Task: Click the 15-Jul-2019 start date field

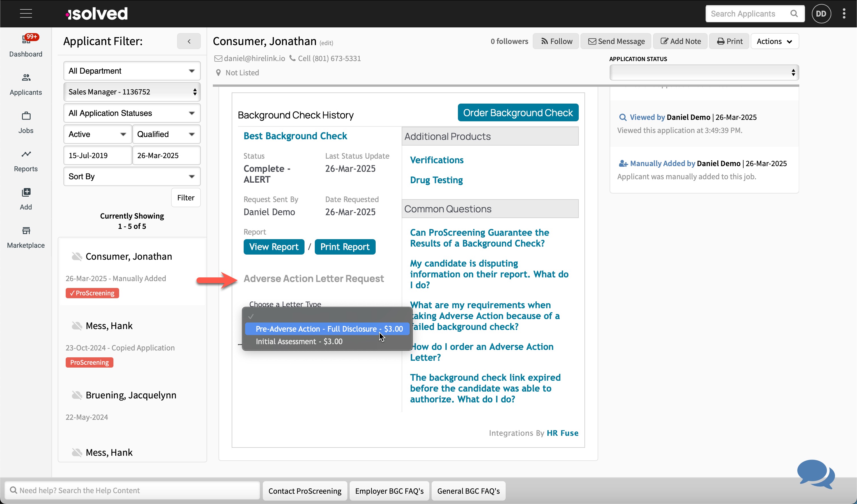Action: point(97,155)
